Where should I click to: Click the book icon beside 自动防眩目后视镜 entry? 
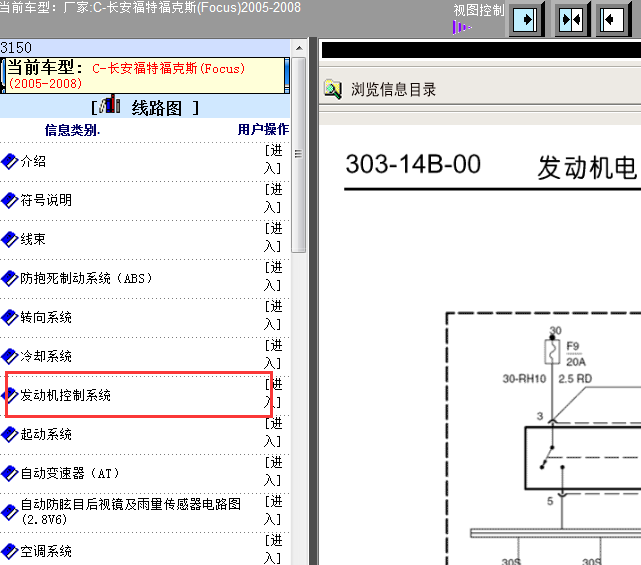pos(9,512)
